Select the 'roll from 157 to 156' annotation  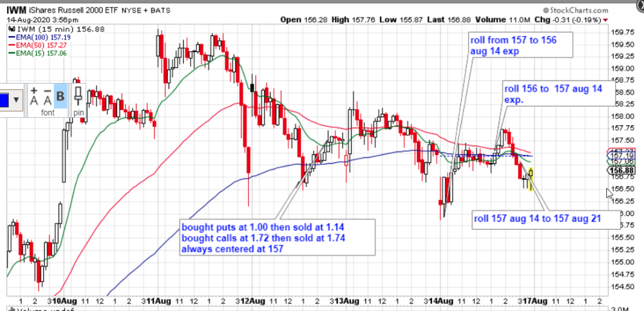[521, 45]
